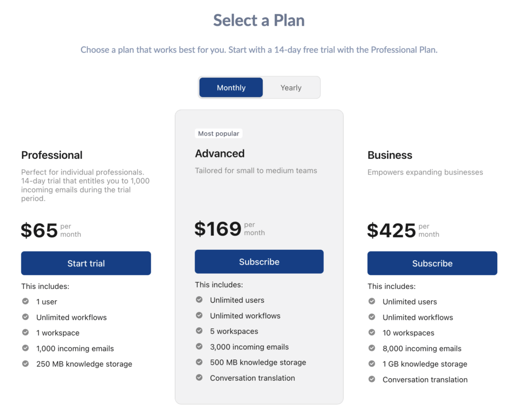532x415 pixels.
Task: Click checkmark beside Advanced Conversation translation
Action: pos(199,377)
